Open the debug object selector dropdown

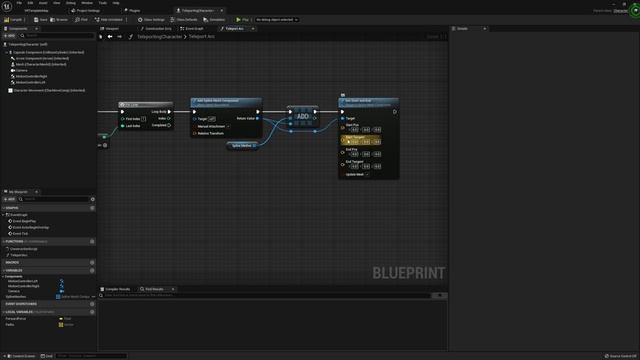pos(277,20)
